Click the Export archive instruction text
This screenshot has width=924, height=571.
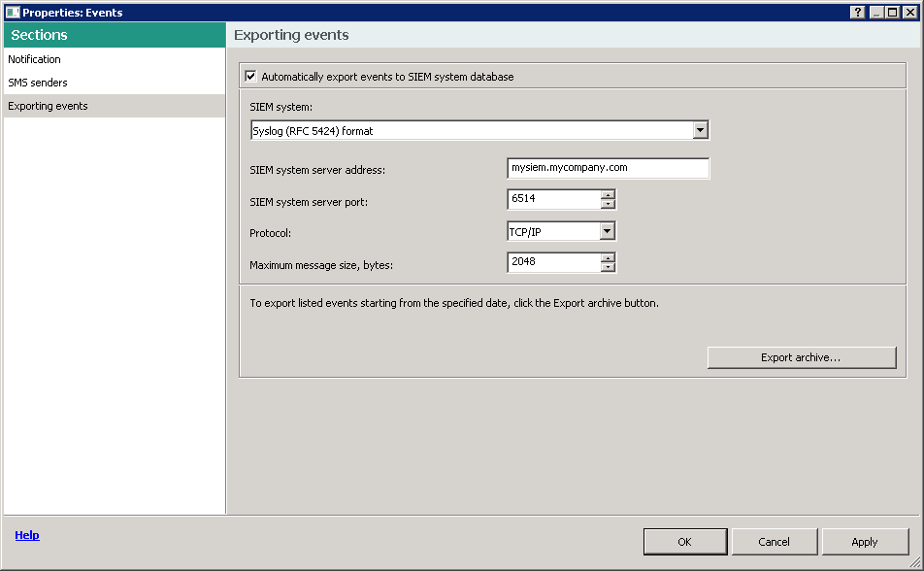point(454,303)
